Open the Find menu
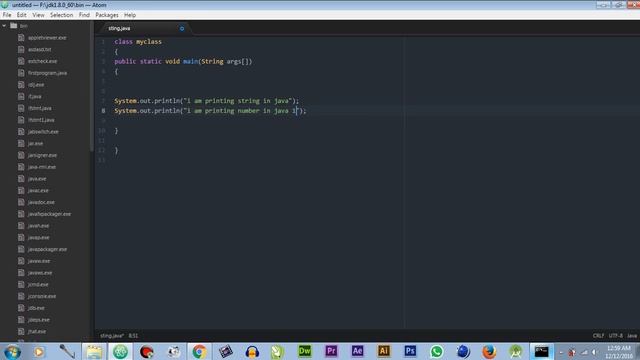 pyautogui.click(x=84, y=15)
